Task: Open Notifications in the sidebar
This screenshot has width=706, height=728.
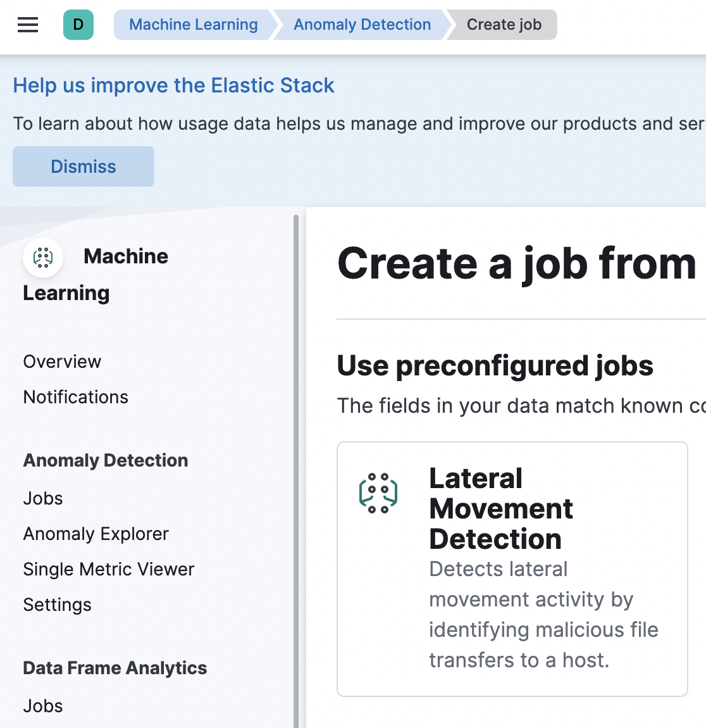Action: click(76, 398)
